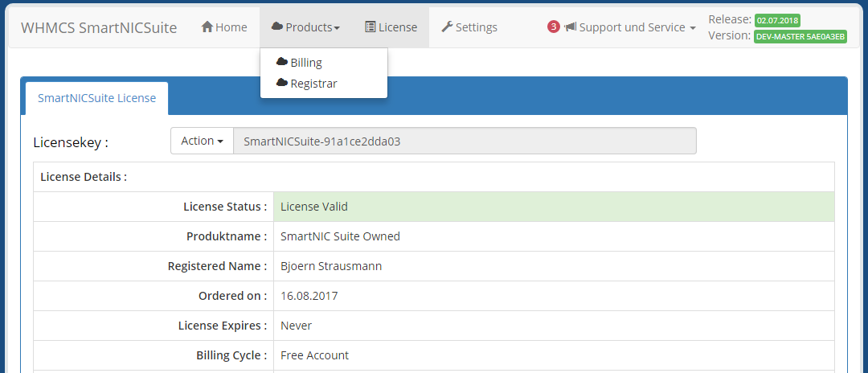Click the License Status label
The width and height of the screenshot is (868, 373).
tap(225, 207)
